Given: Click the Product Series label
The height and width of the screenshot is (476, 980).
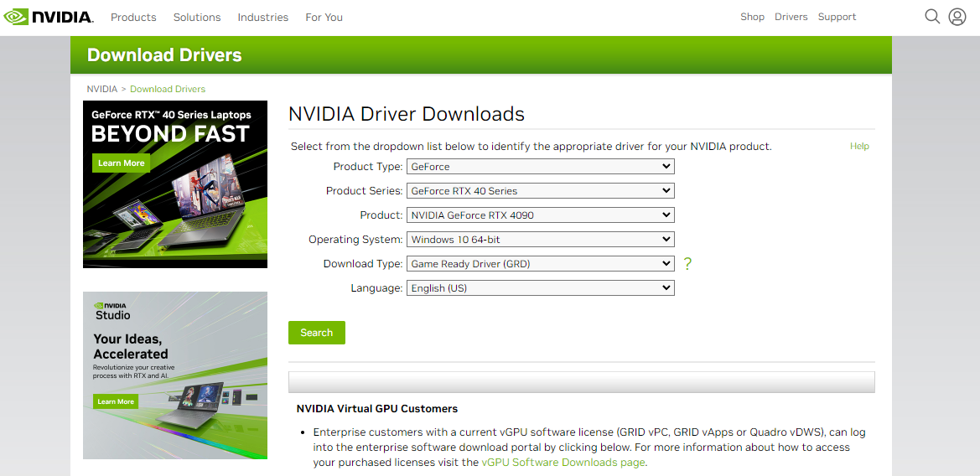Looking at the screenshot, I should point(365,191).
